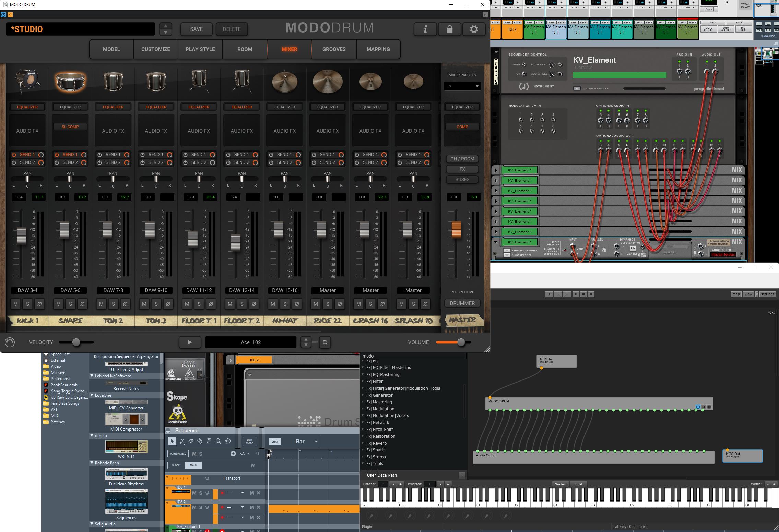Toggle SEND 1 power on Kick 1 channel
This screenshot has height=532, width=779.
click(x=14, y=155)
